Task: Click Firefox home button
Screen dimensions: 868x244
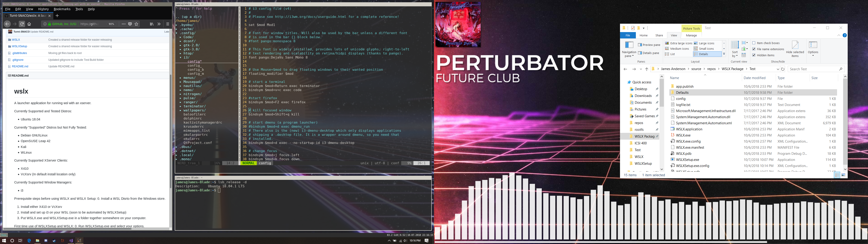Action: click(x=29, y=24)
